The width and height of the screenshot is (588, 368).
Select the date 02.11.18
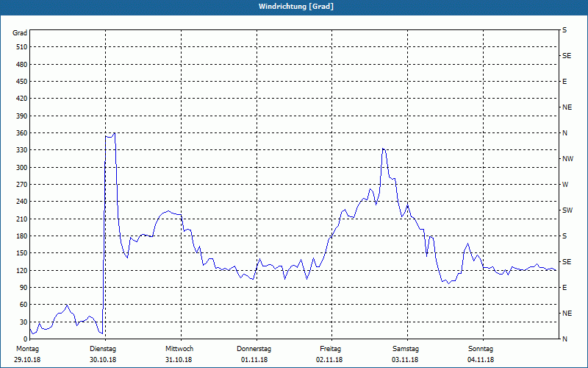tap(329, 360)
